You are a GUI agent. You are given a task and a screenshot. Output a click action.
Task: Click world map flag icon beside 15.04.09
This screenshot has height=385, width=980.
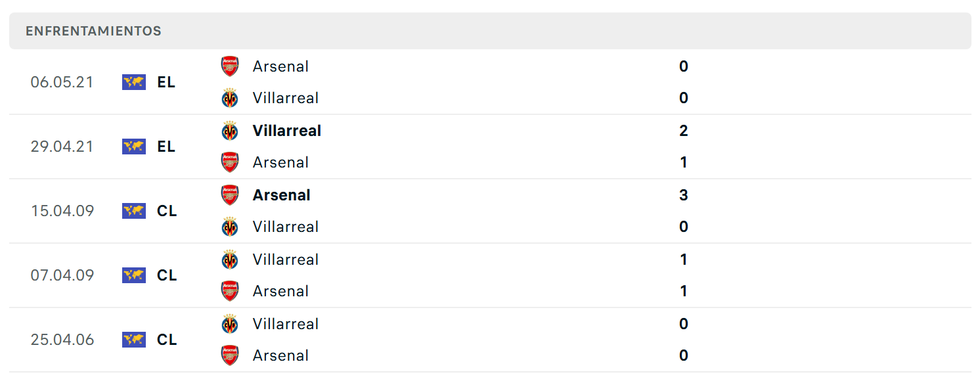134,211
